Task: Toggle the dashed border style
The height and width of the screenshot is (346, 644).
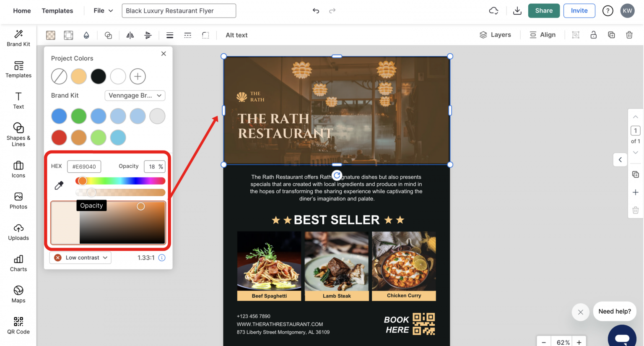Action: click(x=187, y=35)
